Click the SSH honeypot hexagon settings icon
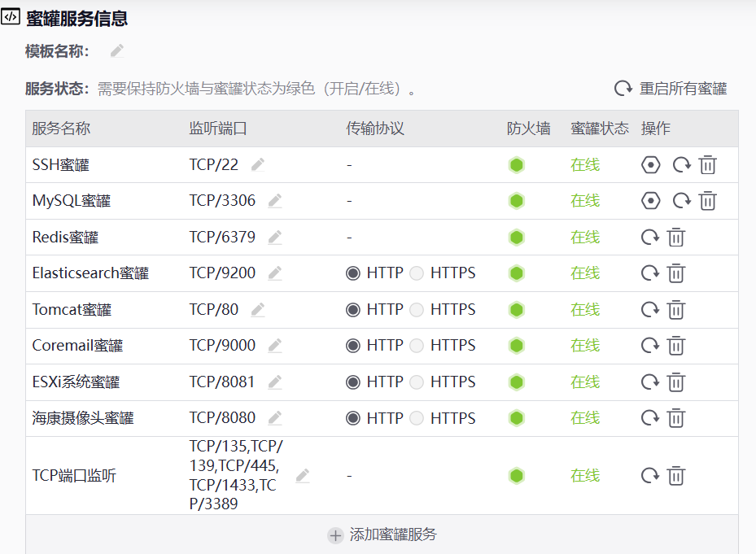 650,165
